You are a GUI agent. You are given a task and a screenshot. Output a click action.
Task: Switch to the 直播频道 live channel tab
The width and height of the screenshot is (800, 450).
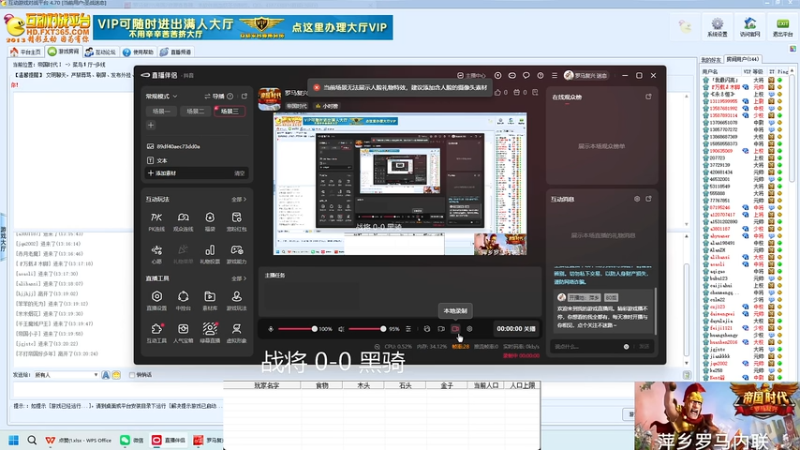(x=176, y=52)
